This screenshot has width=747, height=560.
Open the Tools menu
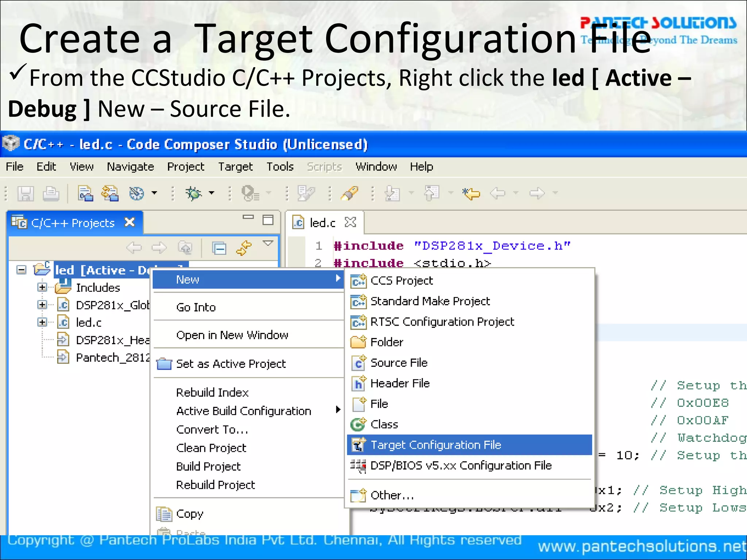[x=280, y=167]
